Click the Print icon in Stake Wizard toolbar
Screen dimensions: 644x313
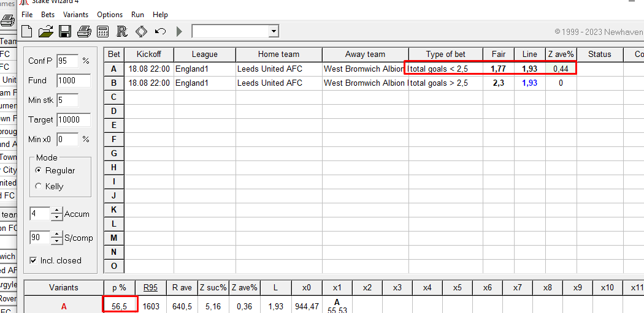(84, 31)
